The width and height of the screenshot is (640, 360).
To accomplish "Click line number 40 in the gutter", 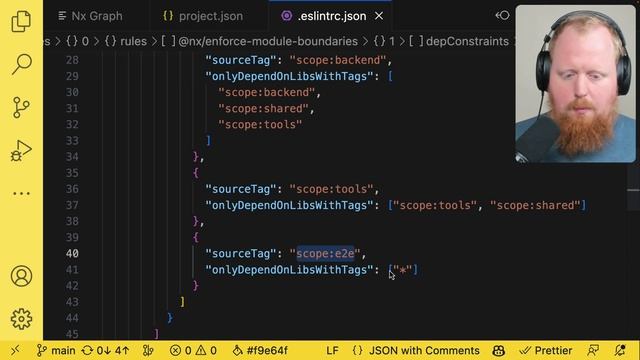I will point(72,253).
